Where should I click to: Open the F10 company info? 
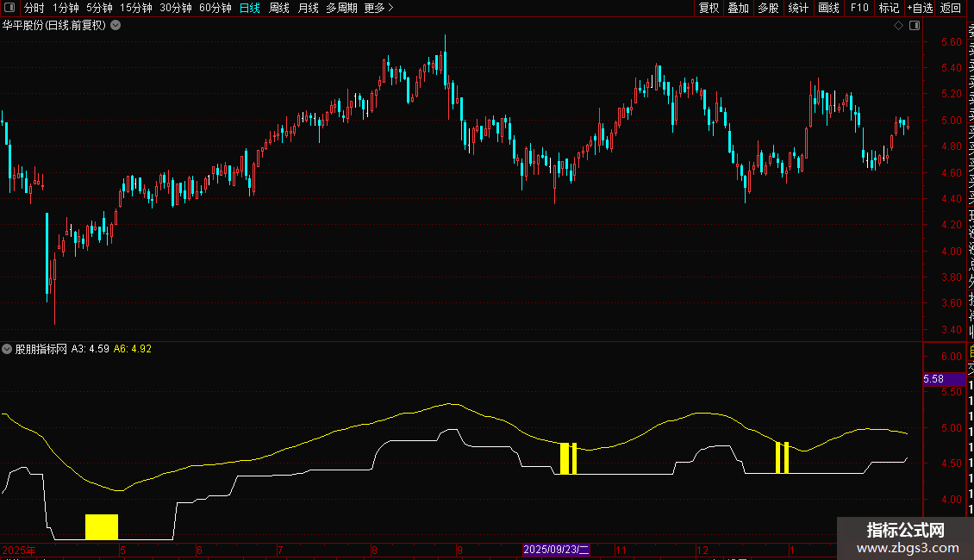[x=859, y=8]
